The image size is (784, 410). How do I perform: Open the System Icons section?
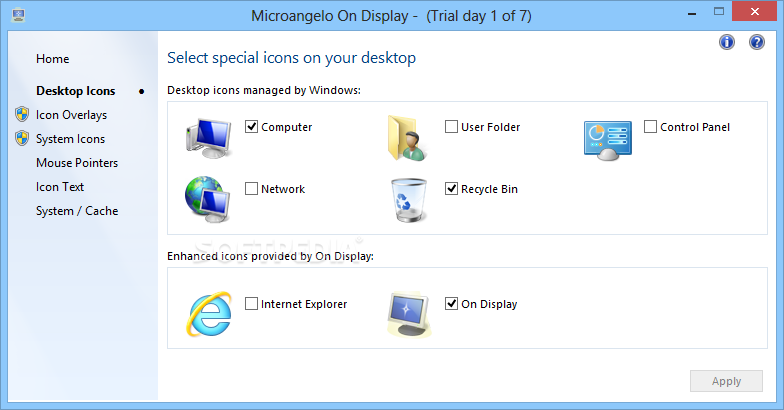[x=70, y=139]
